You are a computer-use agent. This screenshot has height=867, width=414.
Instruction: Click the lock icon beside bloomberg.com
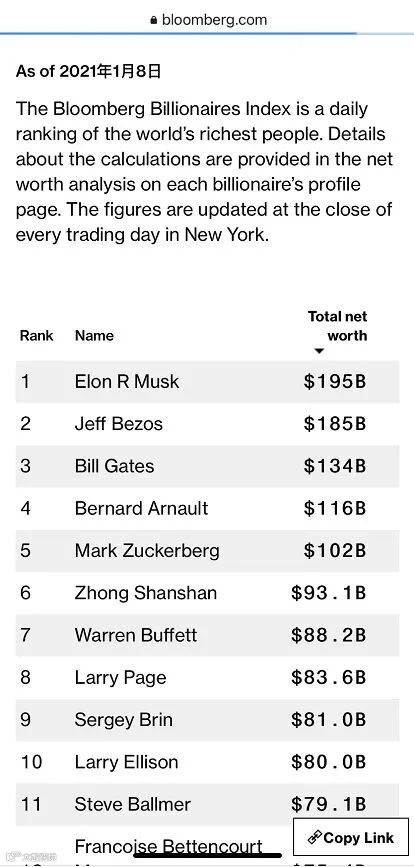[x=153, y=20]
